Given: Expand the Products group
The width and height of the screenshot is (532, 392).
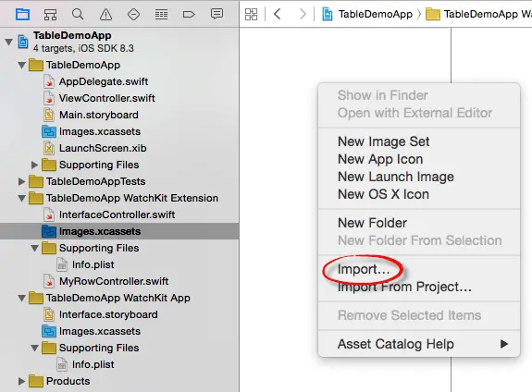Looking at the screenshot, I should (21, 381).
